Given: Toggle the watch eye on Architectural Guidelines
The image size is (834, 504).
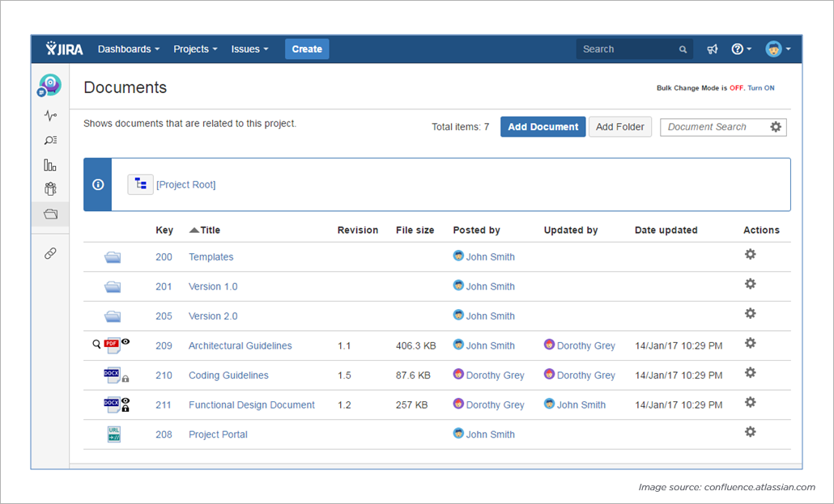Looking at the screenshot, I should pos(126,341).
